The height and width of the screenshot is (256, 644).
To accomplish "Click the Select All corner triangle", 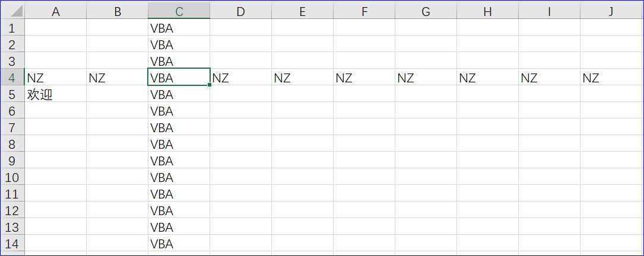I will point(17,11).
